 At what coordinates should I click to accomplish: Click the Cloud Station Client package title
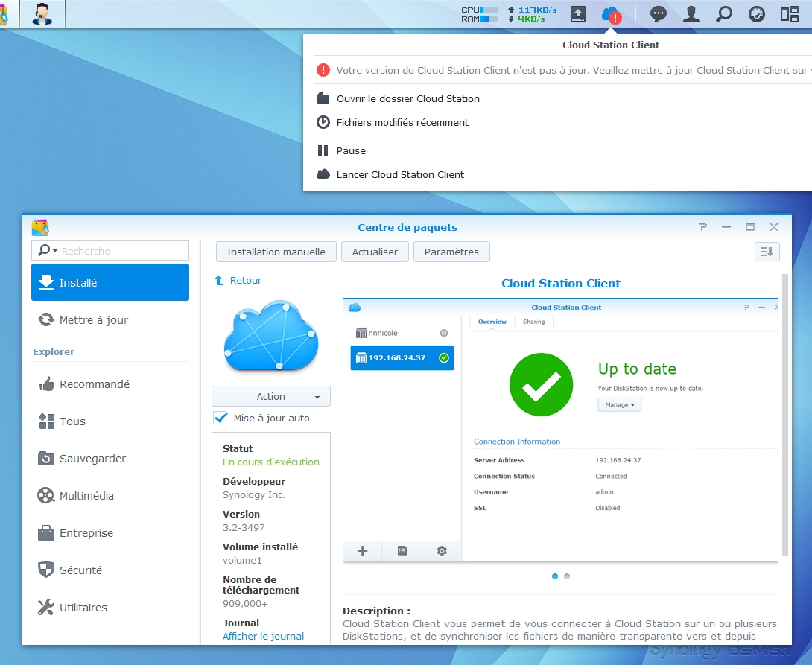(561, 283)
